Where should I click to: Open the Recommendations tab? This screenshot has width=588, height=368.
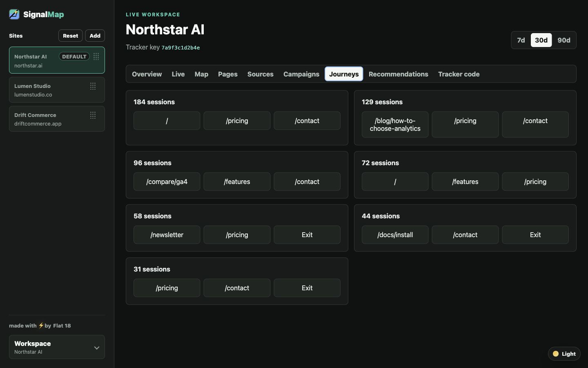point(399,74)
